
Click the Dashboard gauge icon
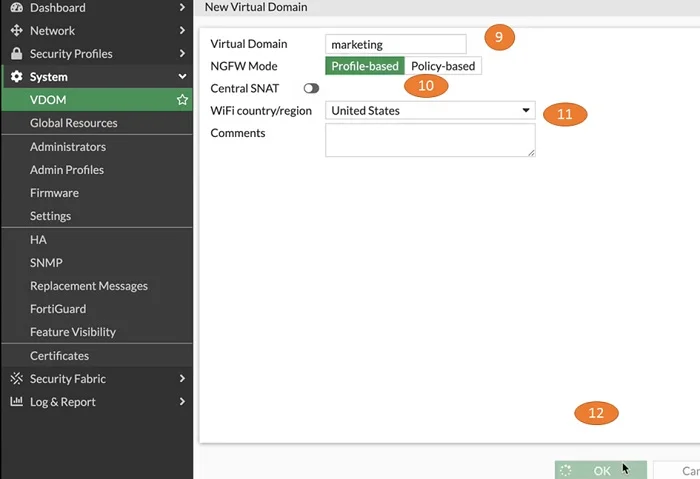(17, 7)
